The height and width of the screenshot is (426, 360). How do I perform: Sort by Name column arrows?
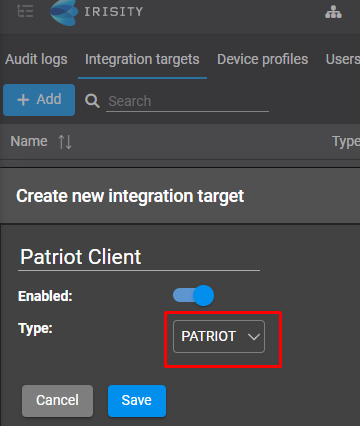[x=65, y=142]
